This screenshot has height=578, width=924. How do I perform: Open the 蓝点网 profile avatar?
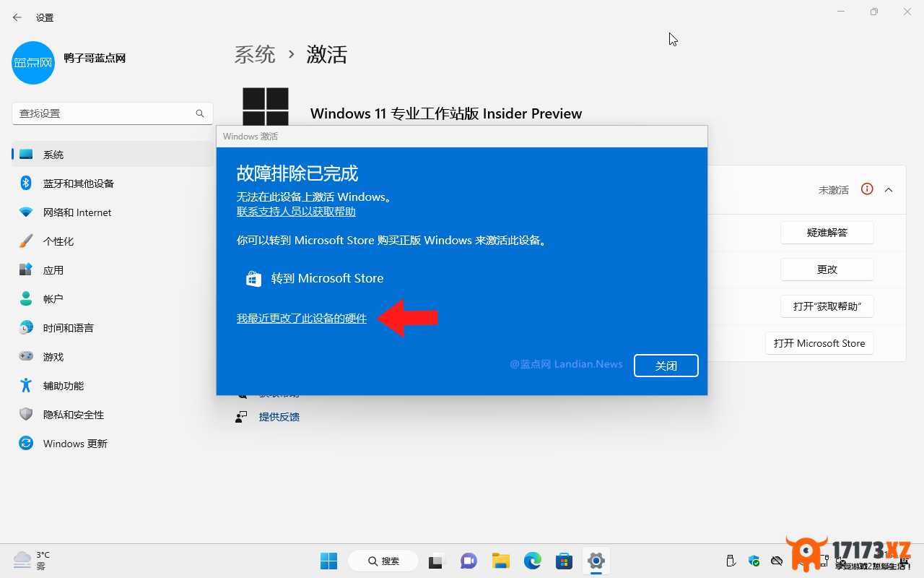pos(33,62)
